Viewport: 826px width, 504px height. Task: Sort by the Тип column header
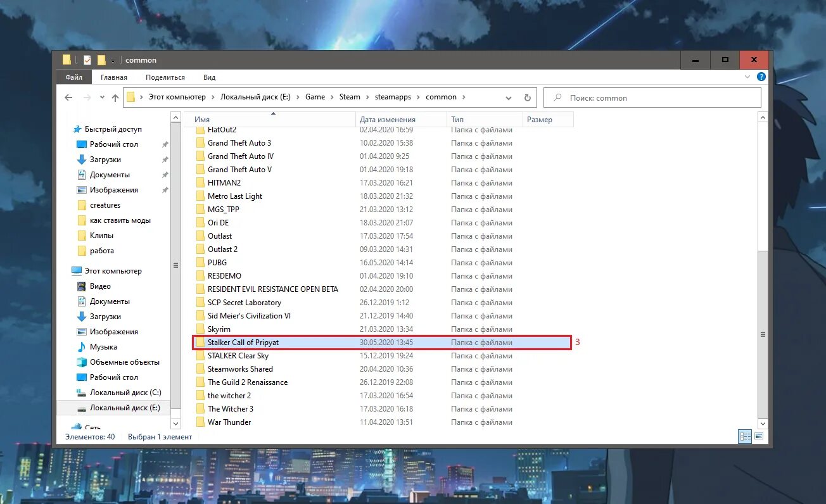[485, 120]
